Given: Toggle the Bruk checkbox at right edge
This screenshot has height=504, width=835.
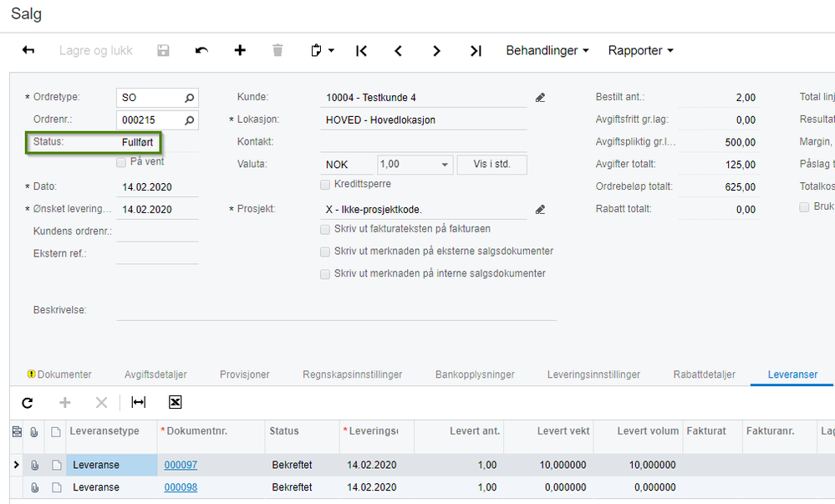Looking at the screenshot, I should tap(804, 206).
